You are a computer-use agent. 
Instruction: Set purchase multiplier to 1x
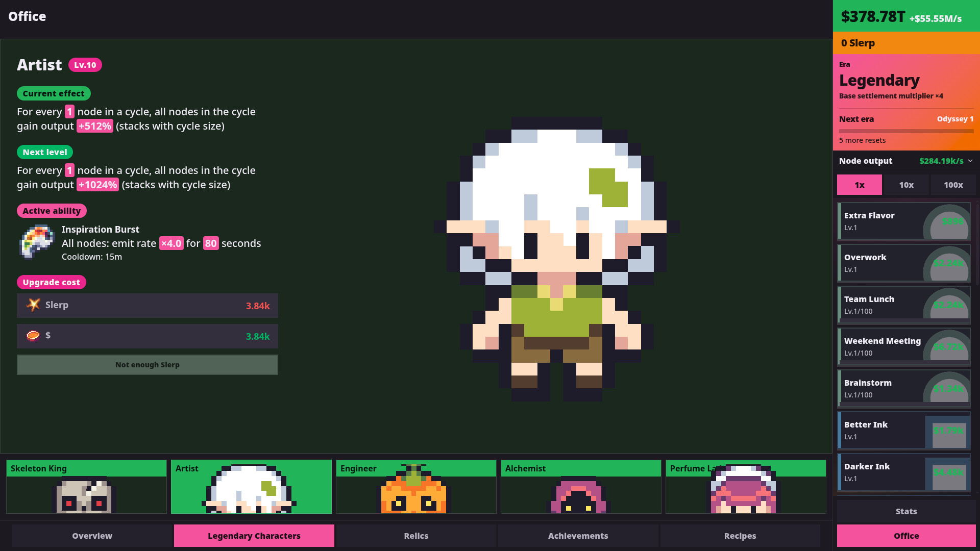click(x=860, y=185)
